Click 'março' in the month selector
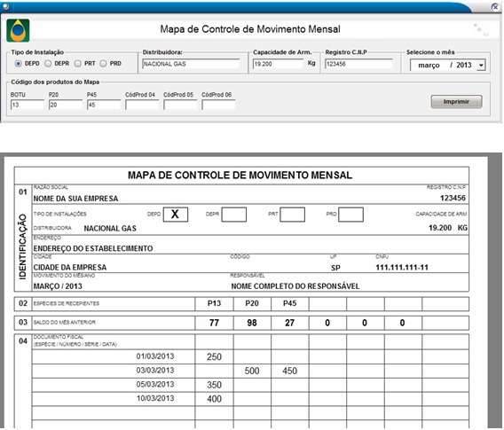Screen dimensions: 504x430 pyautogui.click(x=429, y=66)
